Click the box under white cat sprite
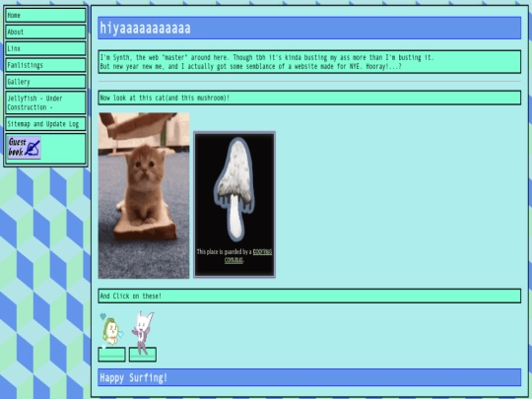This screenshot has height=399, width=532. point(143,355)
